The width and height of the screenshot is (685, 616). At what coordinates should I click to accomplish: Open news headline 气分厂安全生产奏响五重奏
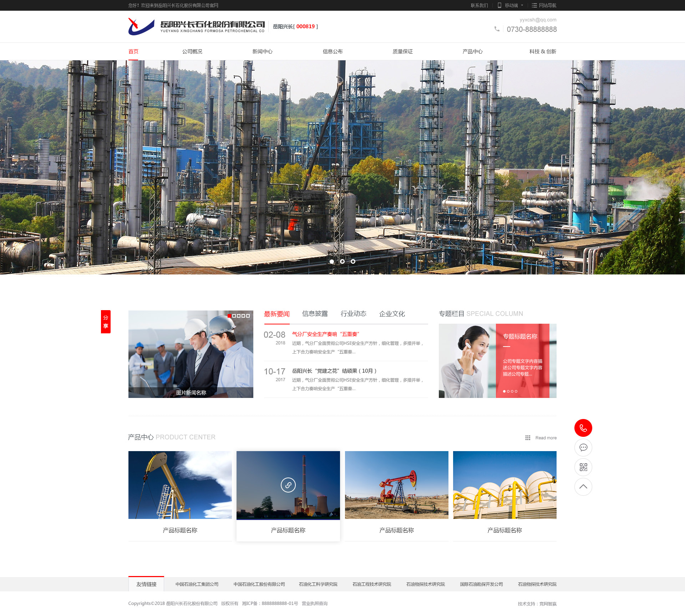325,334
